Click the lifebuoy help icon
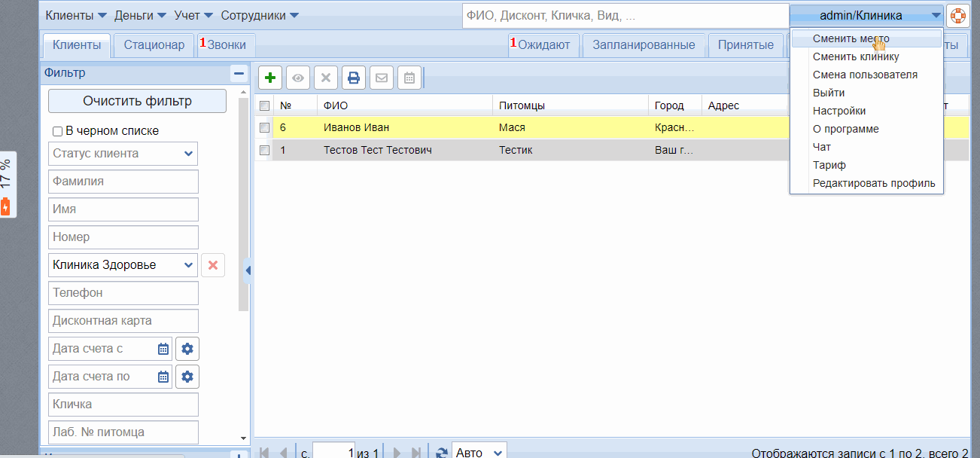The width and height of the screenshot is (980, 458). click(957, 16)
